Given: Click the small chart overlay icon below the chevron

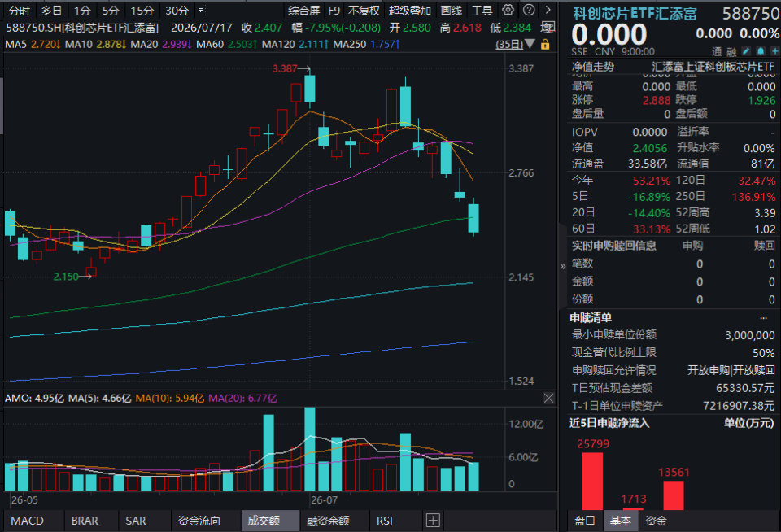Looking at the screenshot, I should (x=548, y=27).
